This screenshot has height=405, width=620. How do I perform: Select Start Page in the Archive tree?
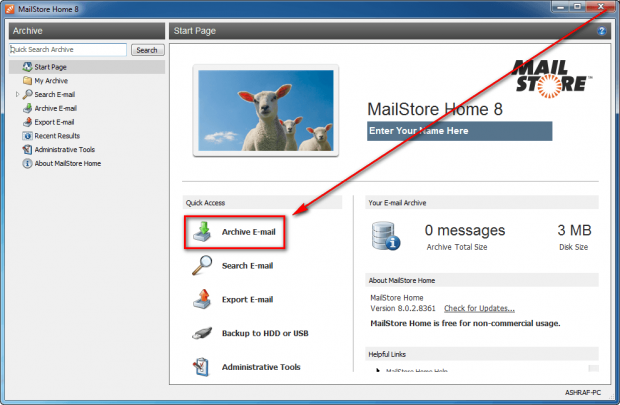point(87,67)
